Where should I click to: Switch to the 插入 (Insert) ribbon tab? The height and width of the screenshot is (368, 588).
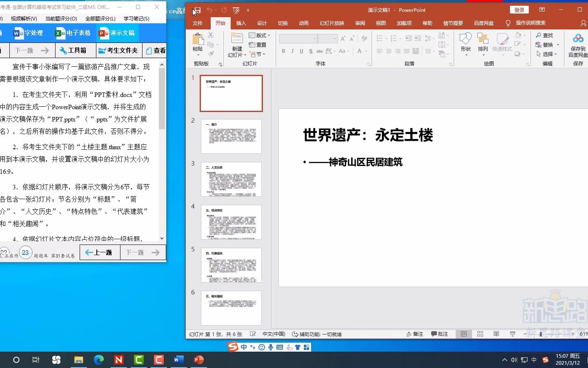tap(241, 23)
